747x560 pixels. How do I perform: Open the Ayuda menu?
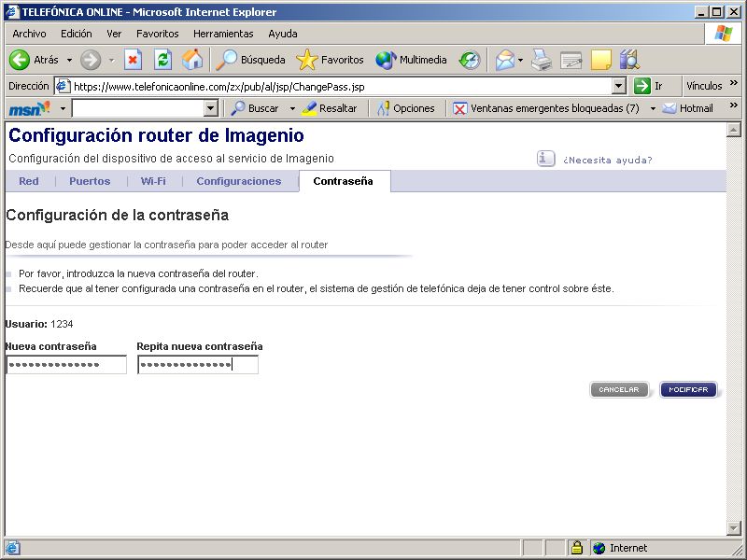coord(283,34)
